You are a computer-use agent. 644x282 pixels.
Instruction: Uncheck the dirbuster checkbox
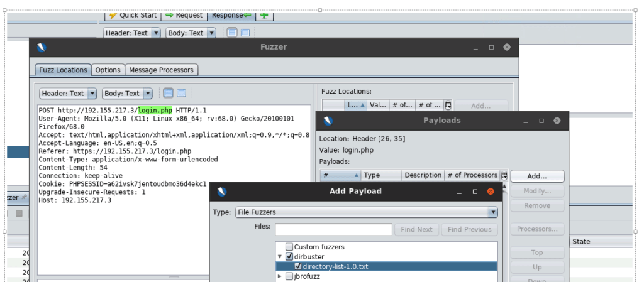289,257
